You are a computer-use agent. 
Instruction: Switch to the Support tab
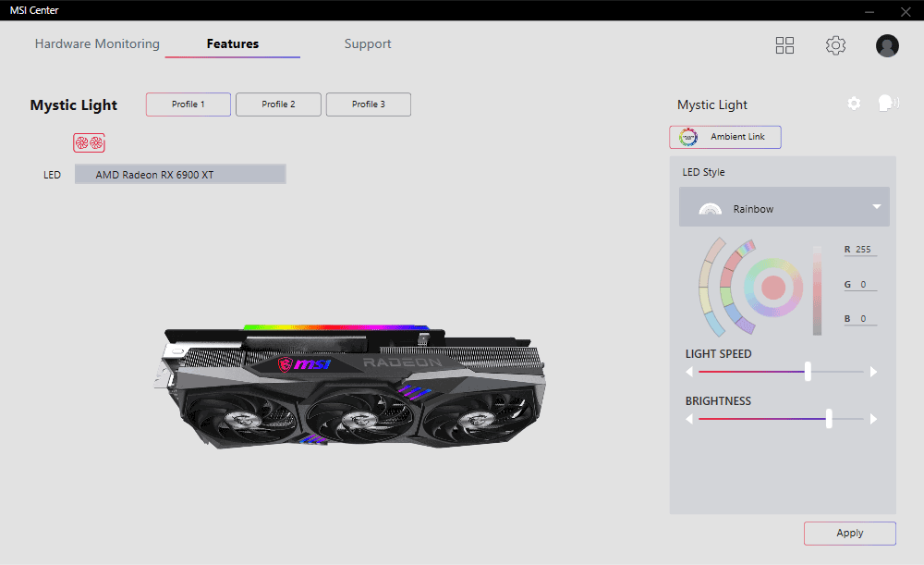click(368, 44)
